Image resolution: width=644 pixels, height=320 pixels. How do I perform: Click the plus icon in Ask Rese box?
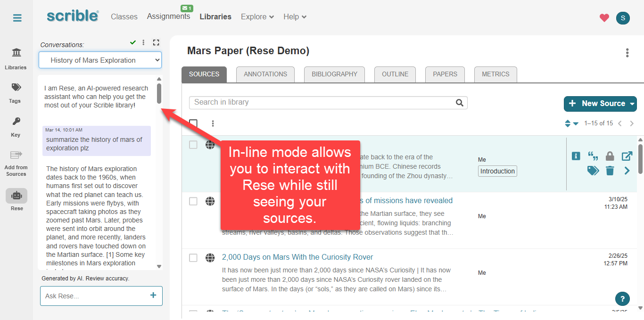(153, 295)
